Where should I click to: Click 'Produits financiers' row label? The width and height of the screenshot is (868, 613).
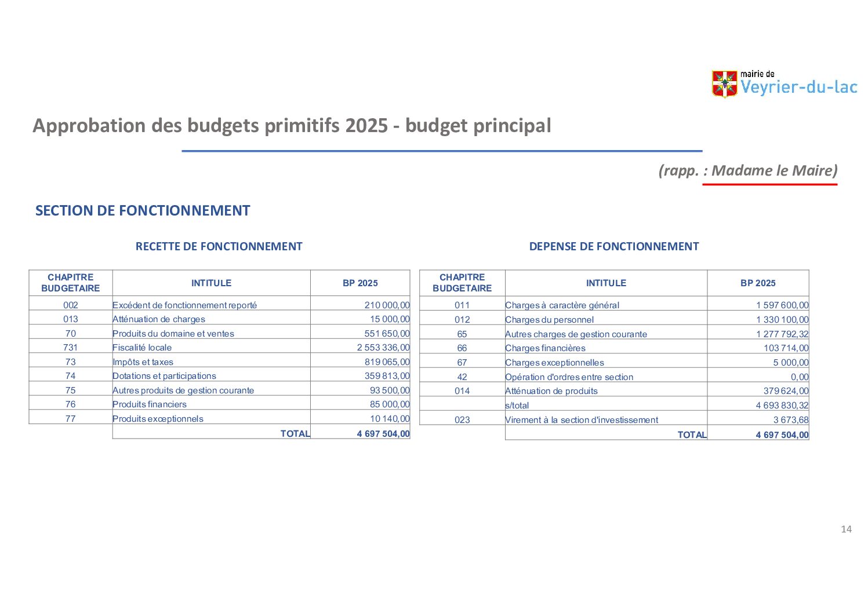150,404
